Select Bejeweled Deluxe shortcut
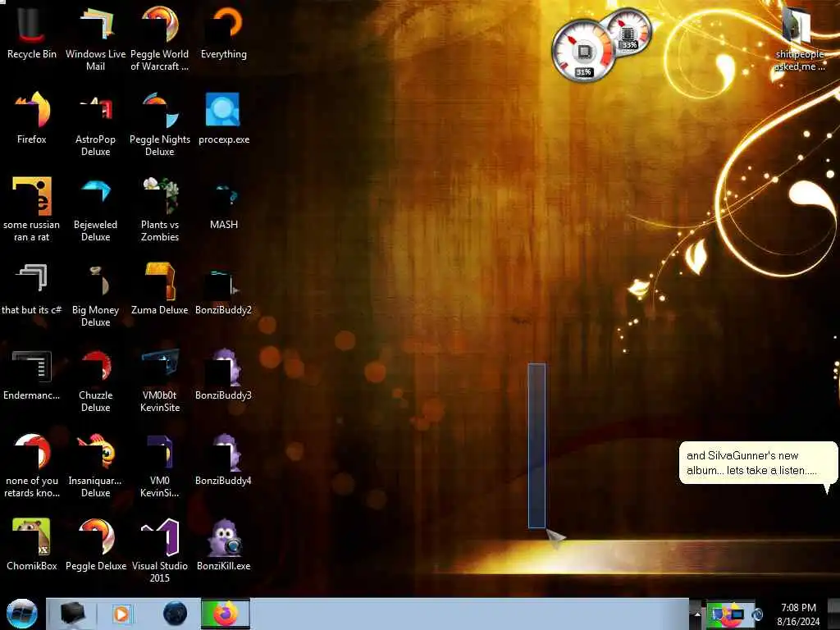 (95, 209)
